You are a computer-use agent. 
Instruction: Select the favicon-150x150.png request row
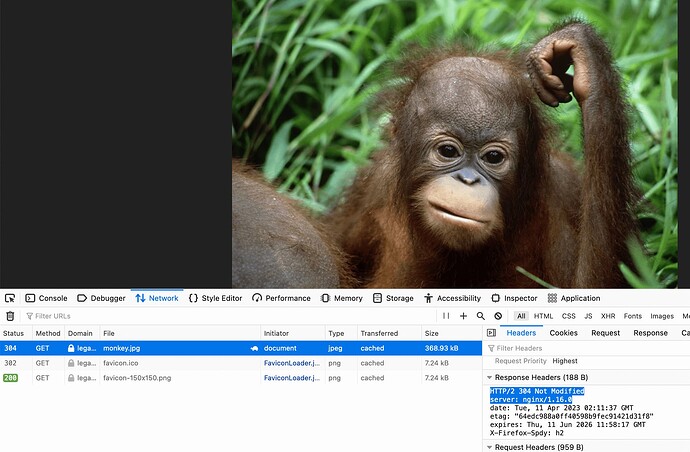pyautogui.click(x=241, y=378)
